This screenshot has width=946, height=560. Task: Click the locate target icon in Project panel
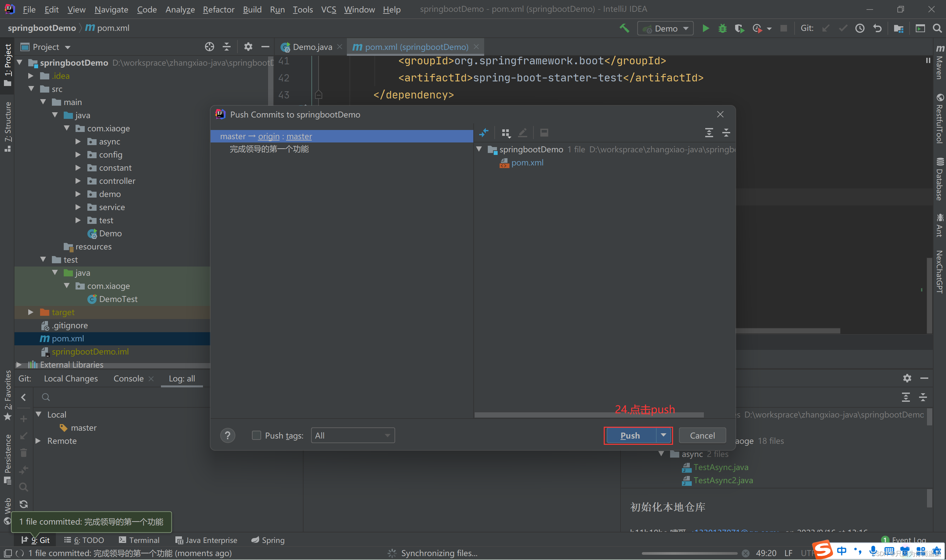click(209, 47)
